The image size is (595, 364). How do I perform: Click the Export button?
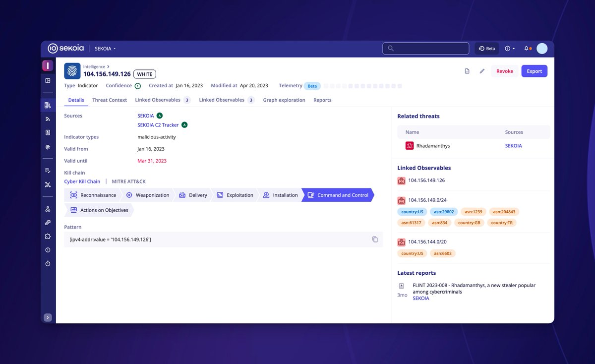pos(535,71)
